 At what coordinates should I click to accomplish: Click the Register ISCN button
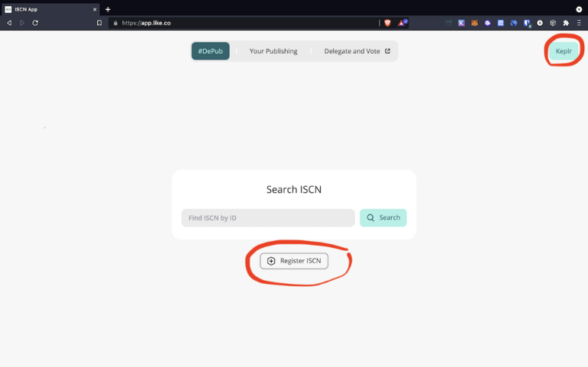pyautogui.click(x=294, y=261)
